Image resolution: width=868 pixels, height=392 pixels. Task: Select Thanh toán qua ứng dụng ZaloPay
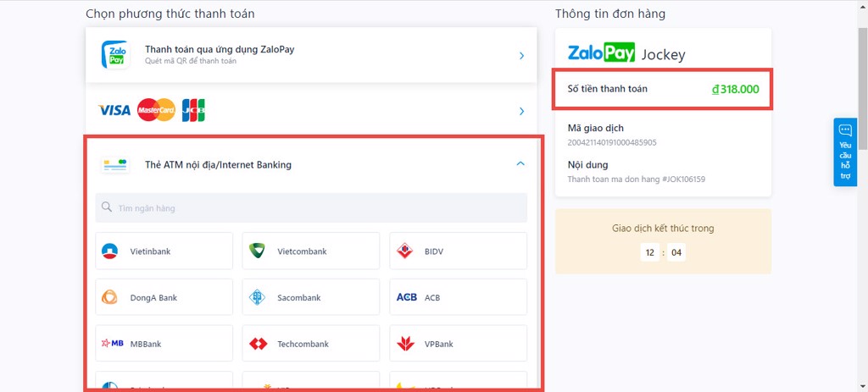click(x=311, y=55)
